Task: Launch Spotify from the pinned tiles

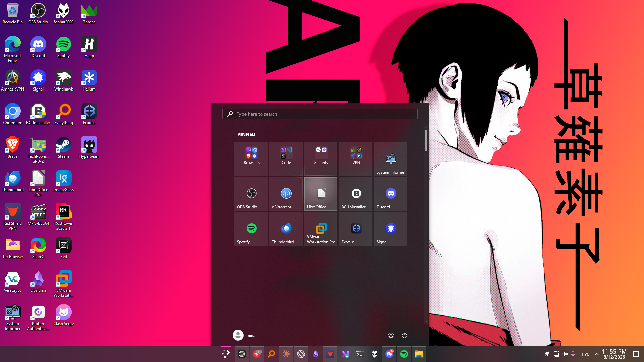Action: tap(251, 229)
